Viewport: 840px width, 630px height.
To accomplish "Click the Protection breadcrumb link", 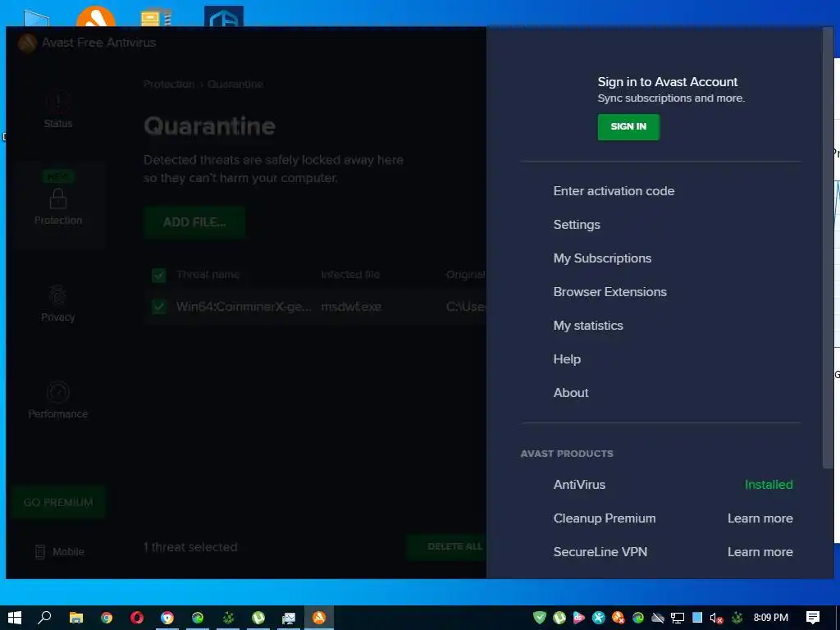I will click(x=169, y=84).
